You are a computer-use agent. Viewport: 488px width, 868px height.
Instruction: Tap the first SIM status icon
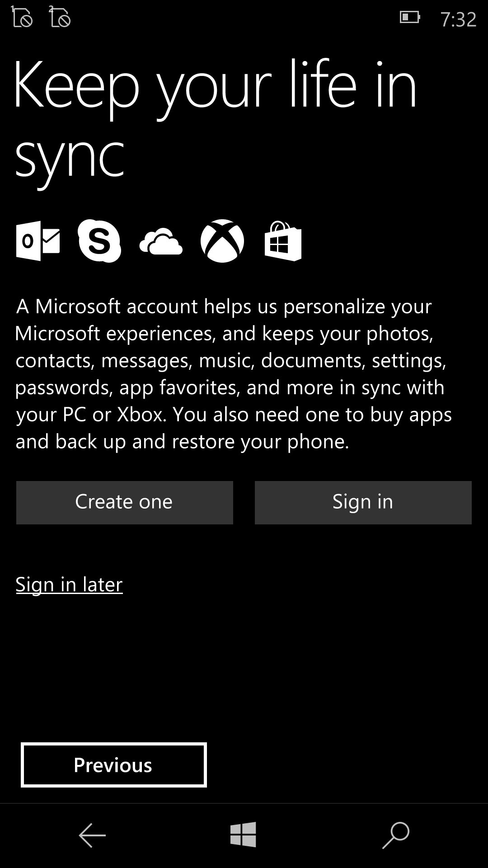(x=22, y=17)
